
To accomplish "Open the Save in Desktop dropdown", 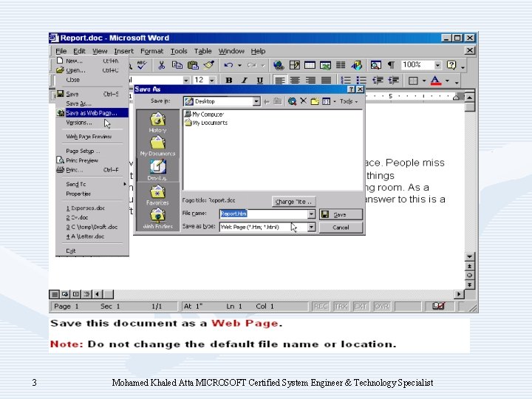I will [256, 101].
